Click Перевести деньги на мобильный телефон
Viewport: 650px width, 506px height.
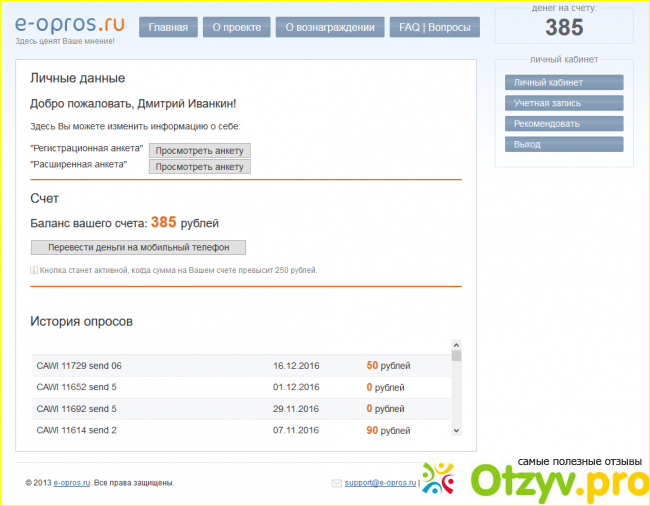138,247
